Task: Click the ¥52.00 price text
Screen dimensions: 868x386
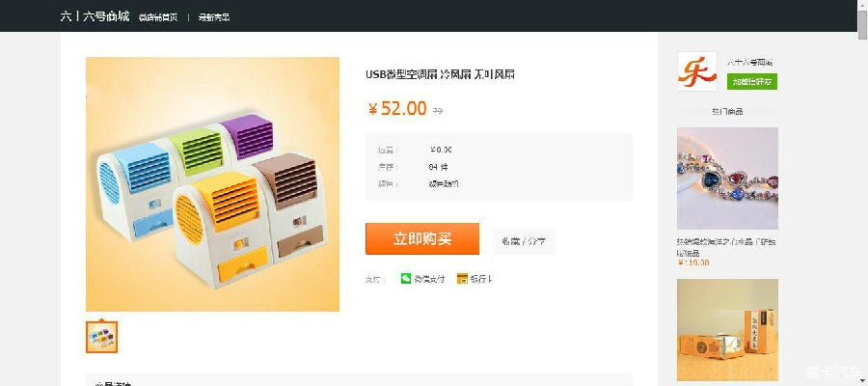Action: pyautogui.click(x=397, y=108)
